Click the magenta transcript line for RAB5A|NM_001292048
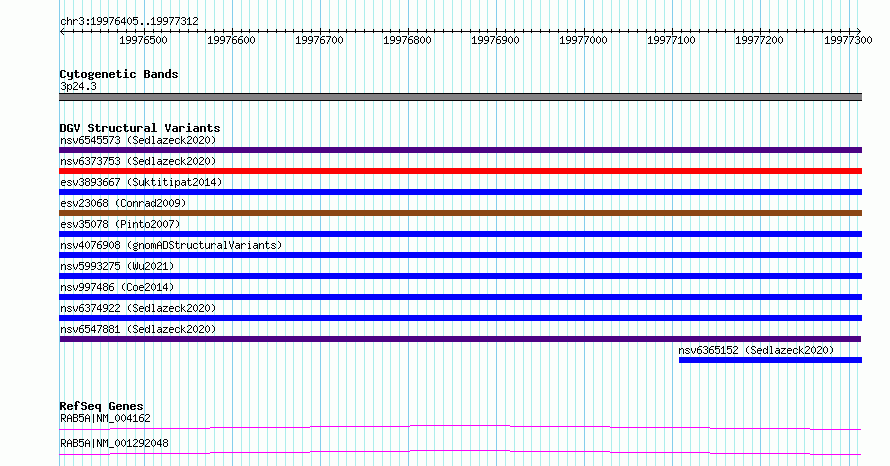This screenshot has height=466, width=890. (x=460, y=452)
